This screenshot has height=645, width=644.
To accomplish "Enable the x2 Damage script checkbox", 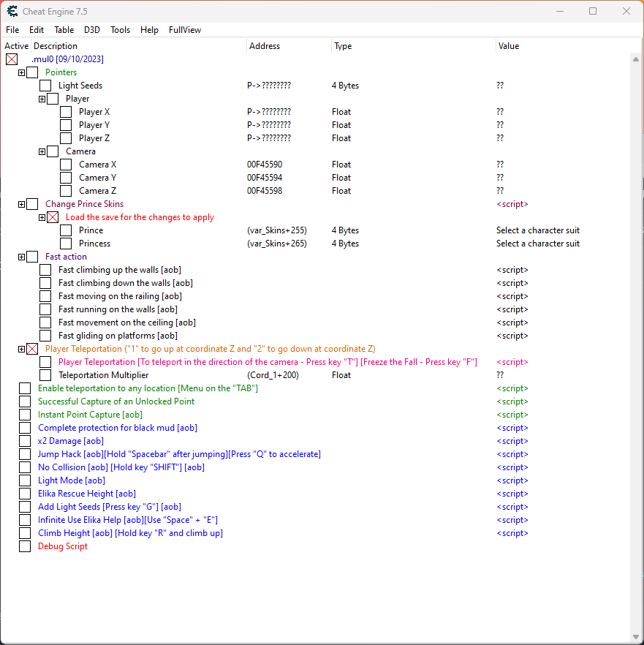I will point(25,441).
